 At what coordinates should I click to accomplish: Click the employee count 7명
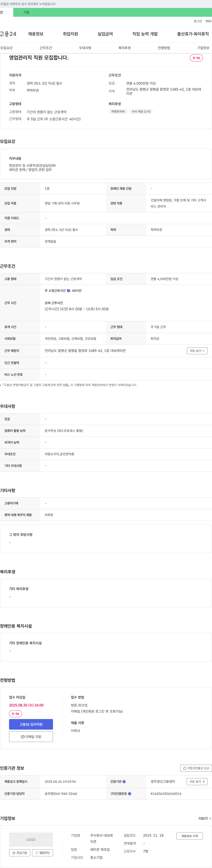(x=146, y=851)
